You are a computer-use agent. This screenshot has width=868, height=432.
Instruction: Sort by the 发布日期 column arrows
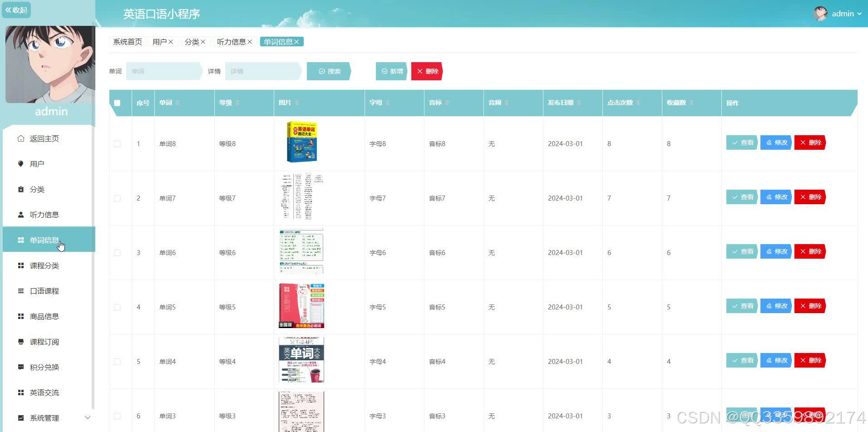pyautogui.click(x=579, y=103)
